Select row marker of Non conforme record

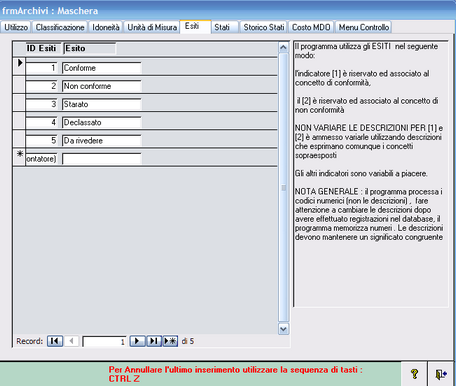point(20,85)
